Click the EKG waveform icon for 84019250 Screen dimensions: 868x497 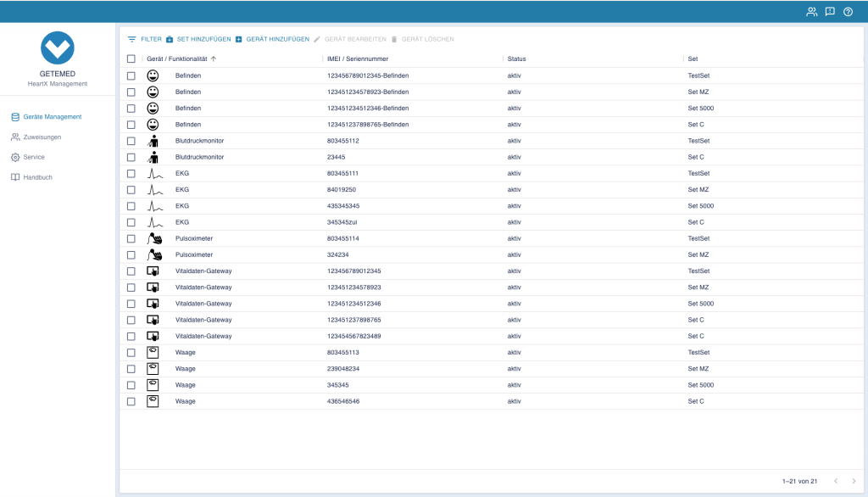click(153, 190)
